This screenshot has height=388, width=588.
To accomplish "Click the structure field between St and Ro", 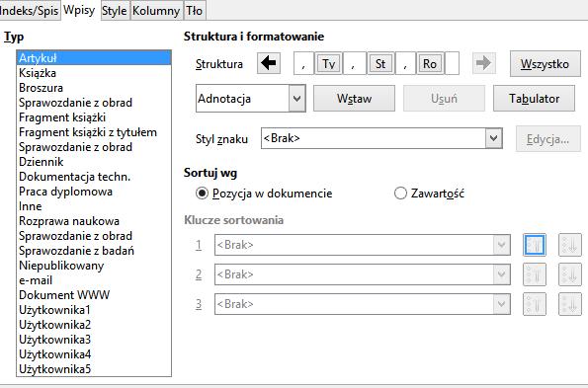I will point(405,63).
